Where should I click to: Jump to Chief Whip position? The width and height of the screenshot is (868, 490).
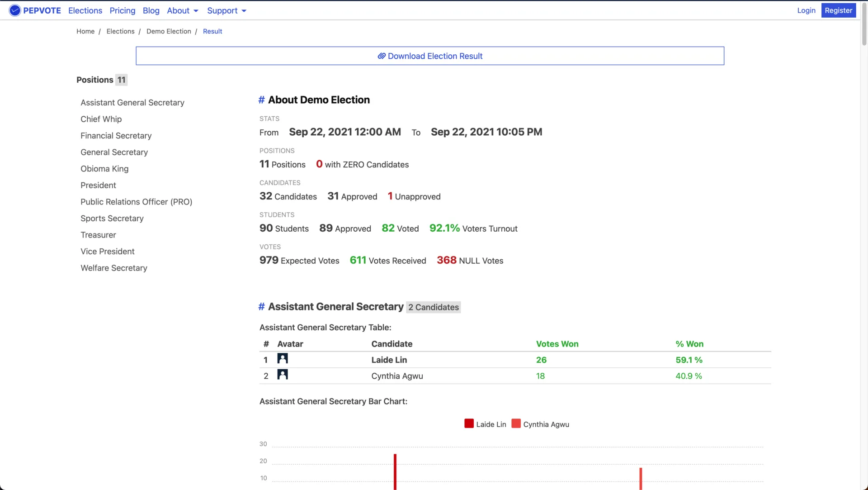click(101, 119)
